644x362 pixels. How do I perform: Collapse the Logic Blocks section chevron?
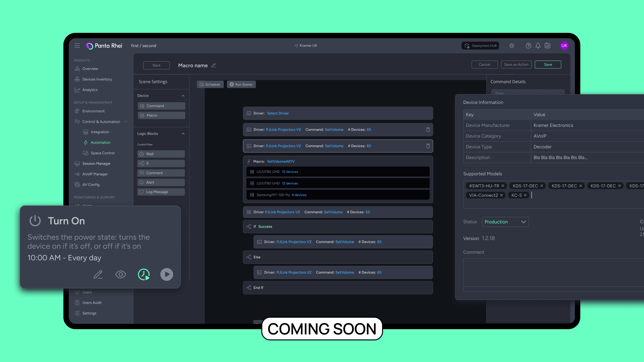tap(183, 134)
